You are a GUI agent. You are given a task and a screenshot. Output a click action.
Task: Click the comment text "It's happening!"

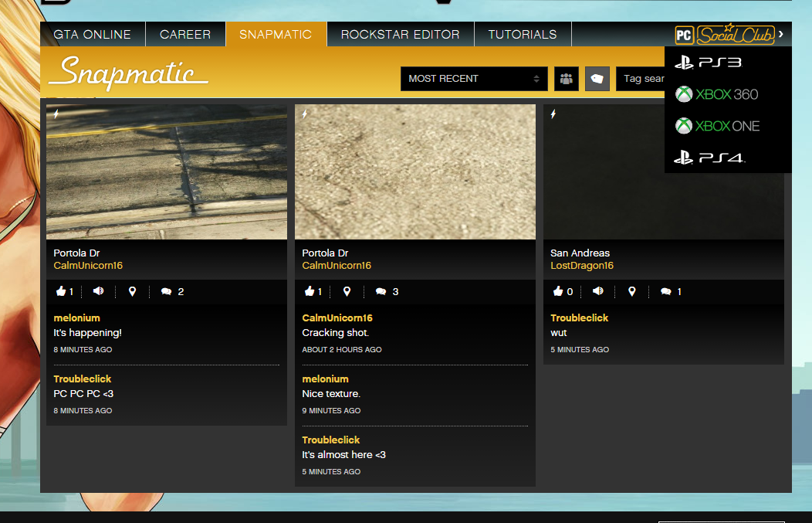point(87,333)
